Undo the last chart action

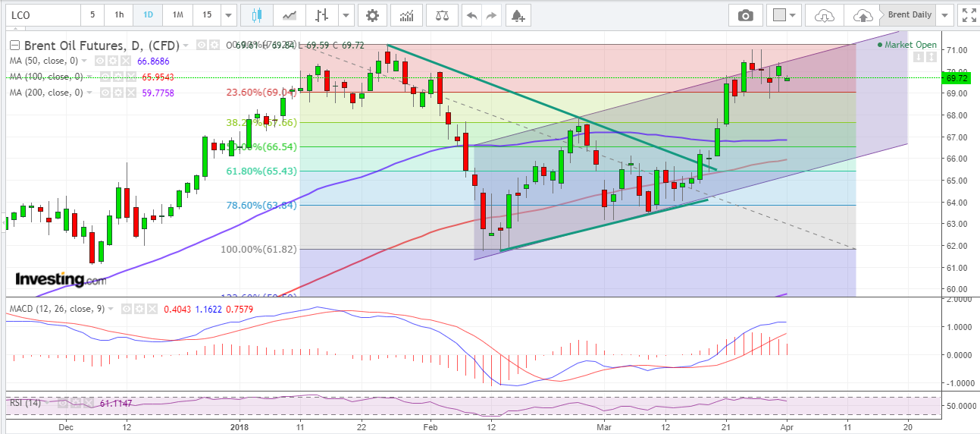click(471, 14)
